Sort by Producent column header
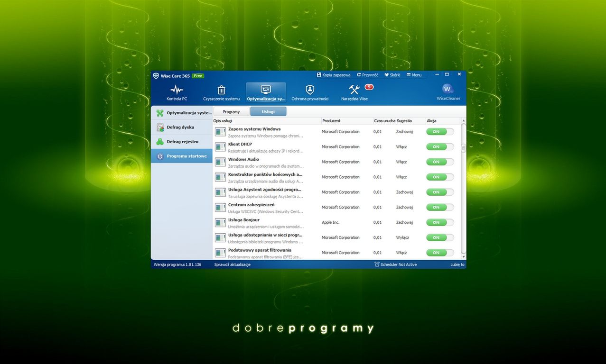Image resolution: width=606 pixels, height=364 pixels. click(x=347, y=121)
